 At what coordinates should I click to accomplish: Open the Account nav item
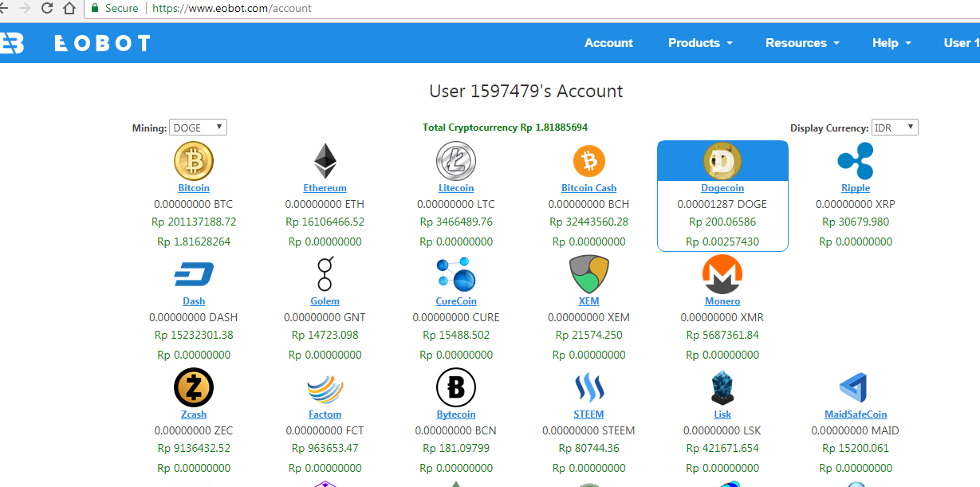[608, 43]
